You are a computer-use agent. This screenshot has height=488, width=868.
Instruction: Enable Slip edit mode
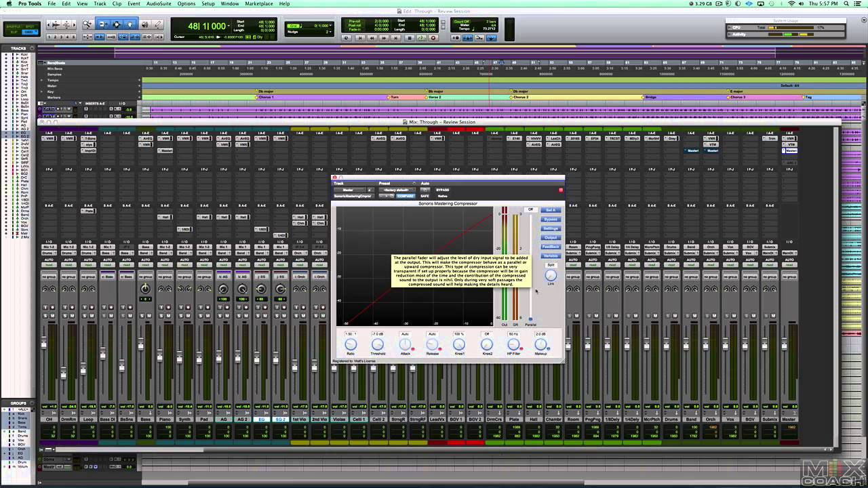pyautogui.click(x=14, y=32)
